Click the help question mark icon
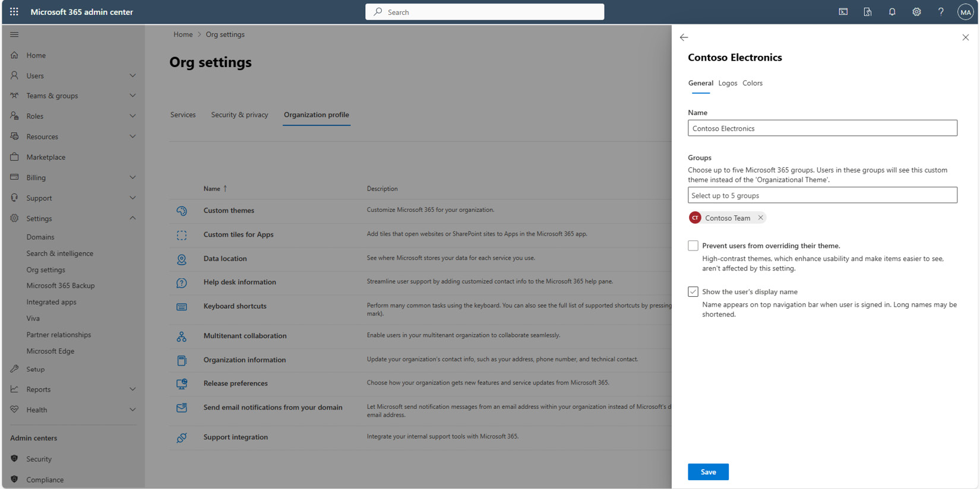980x489 pixels. 941,12
